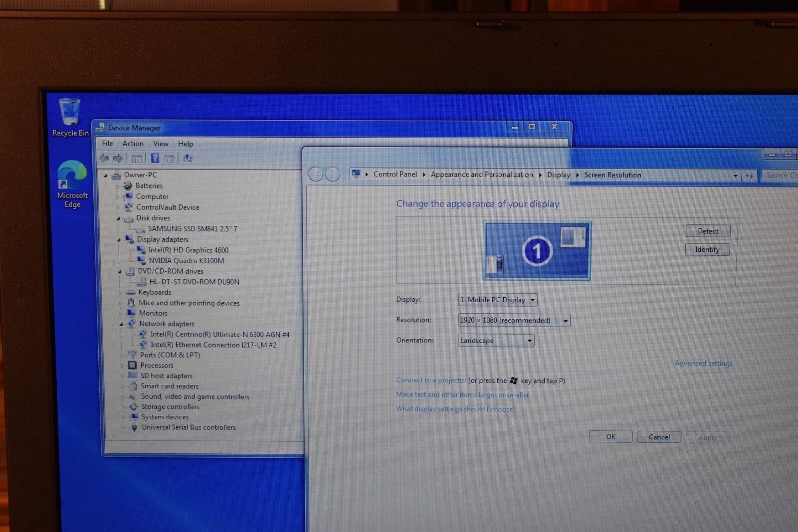The height and width of the screenshot is (532, 798).
Task: Open address bar history dropdown arrow
Action: pyautogui.click(x=735, y=176)
